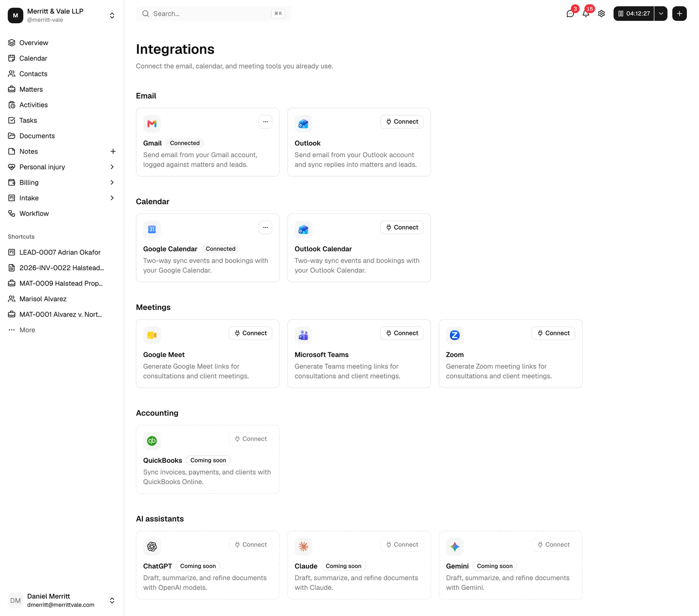This screenshot has width=699, height=616.
Task: Click the Gemini logo icon
Action: (x=455, y=547)
